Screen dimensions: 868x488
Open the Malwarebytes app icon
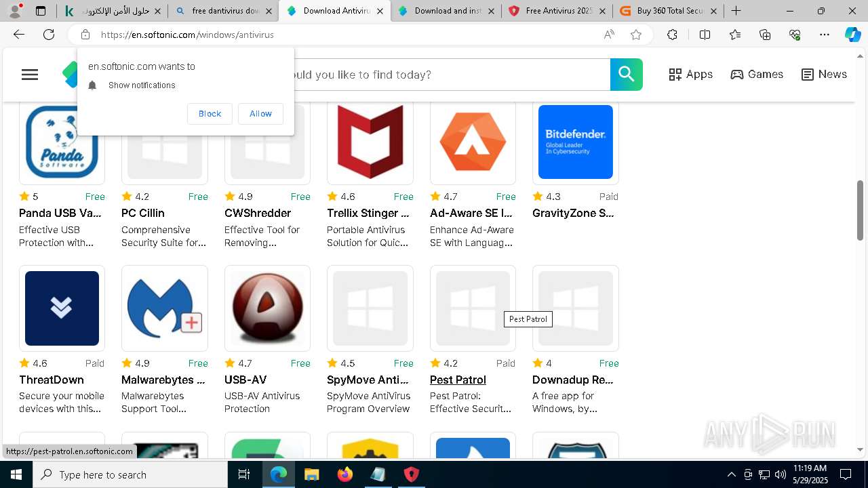tap(165, 308)
